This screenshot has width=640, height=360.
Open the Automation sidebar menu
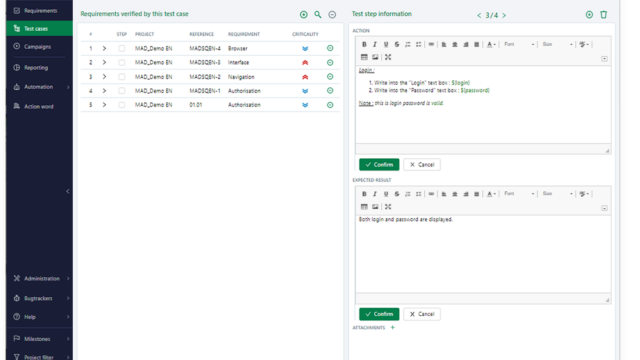40,87
